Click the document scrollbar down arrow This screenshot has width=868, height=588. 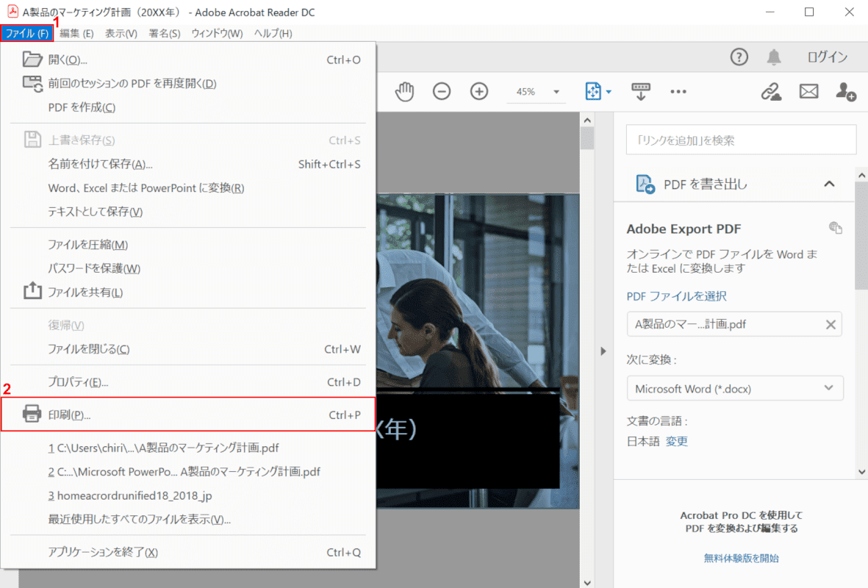pyautogui.click(x=587, y=582)
